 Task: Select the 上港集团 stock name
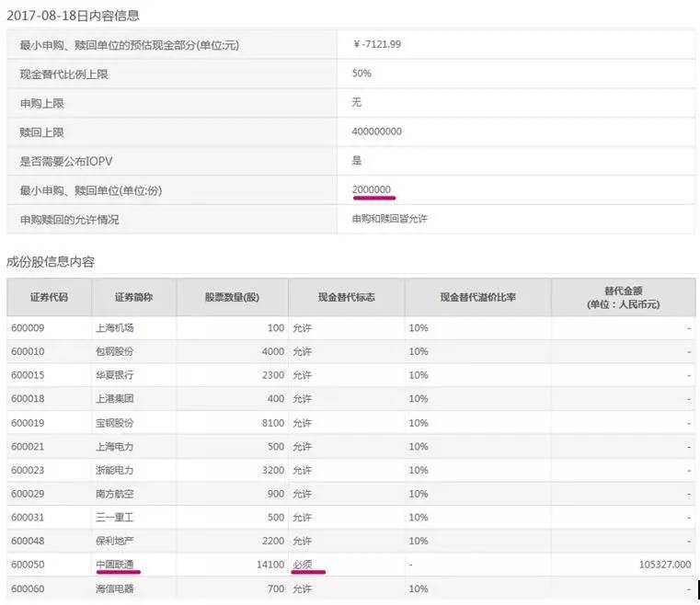pos(115,398)
